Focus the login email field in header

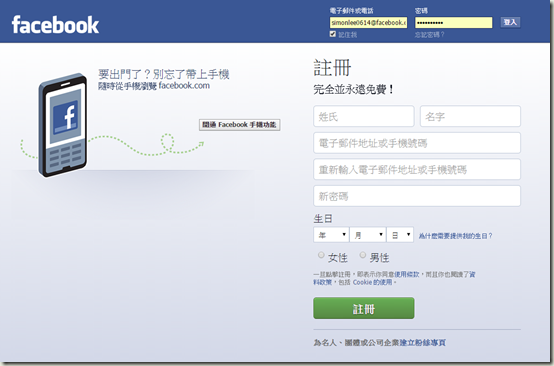368,23
